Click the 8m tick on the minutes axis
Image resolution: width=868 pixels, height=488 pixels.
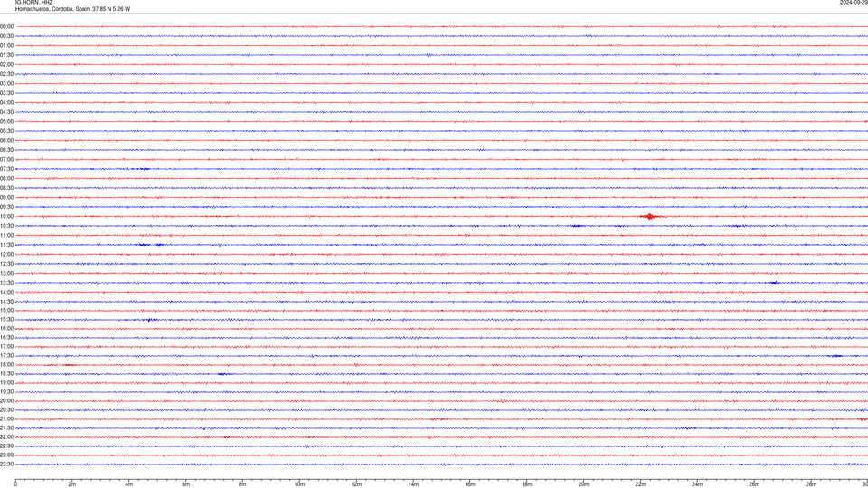point(242,484)
